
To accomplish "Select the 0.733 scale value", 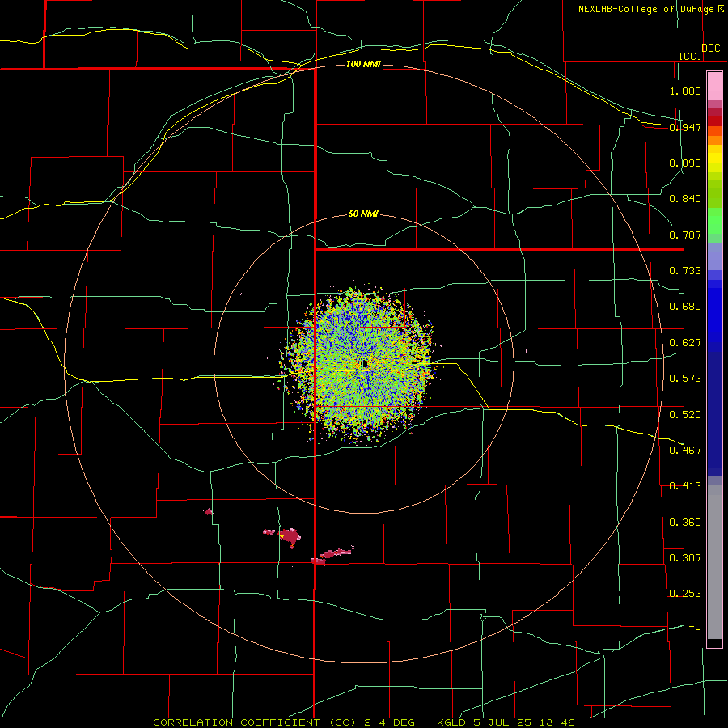I will (685, 271).
